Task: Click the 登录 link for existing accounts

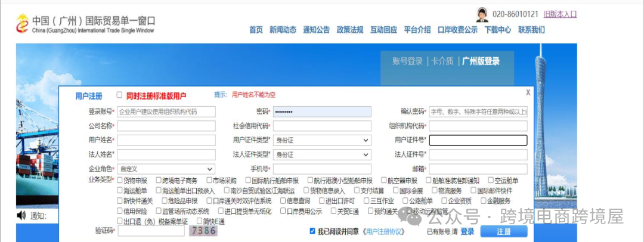Action: 467,232
